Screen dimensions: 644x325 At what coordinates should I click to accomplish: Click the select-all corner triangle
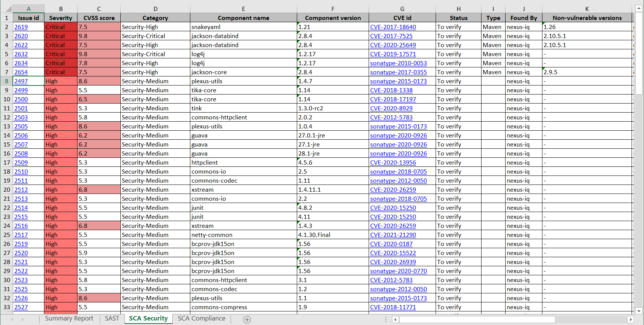point(9,9)
